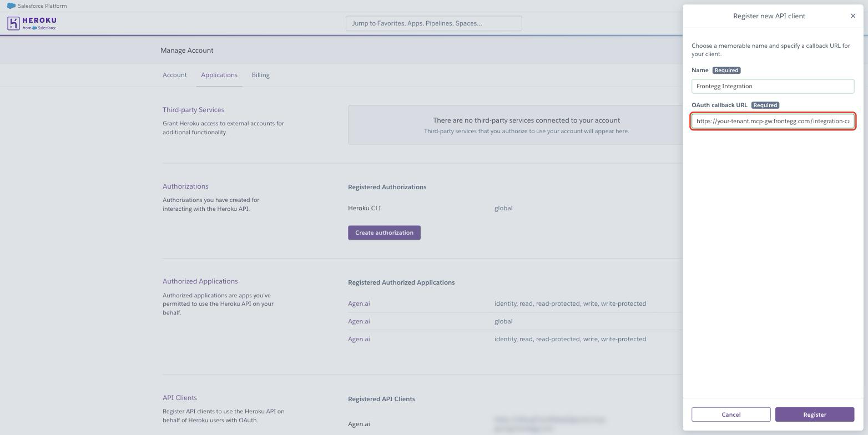Click global scope next to Heroku CLI
Viewport: 868px width, 435px height.
[x=503, y=208]
